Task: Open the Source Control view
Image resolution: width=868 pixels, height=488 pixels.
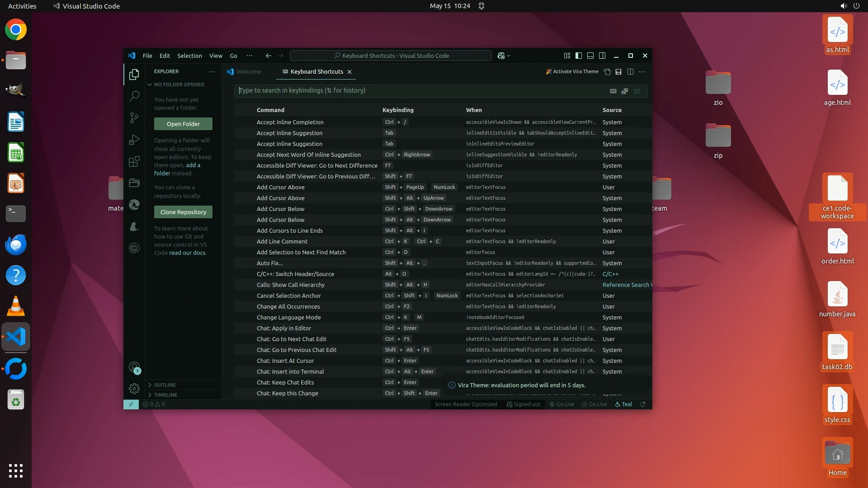Action: coord(134,118)
